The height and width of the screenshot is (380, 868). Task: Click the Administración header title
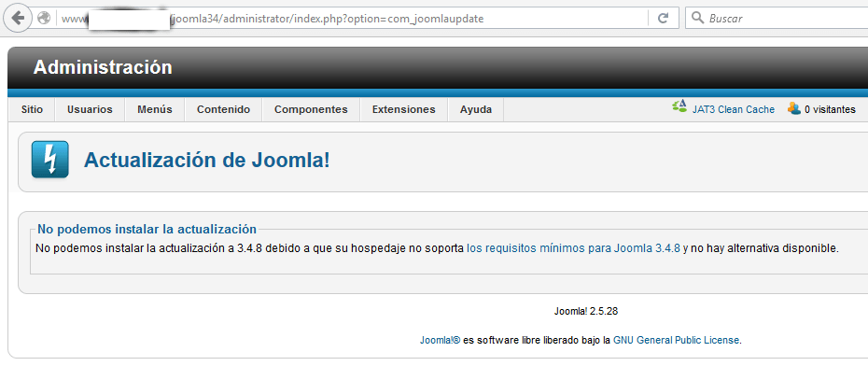(103, 67)
